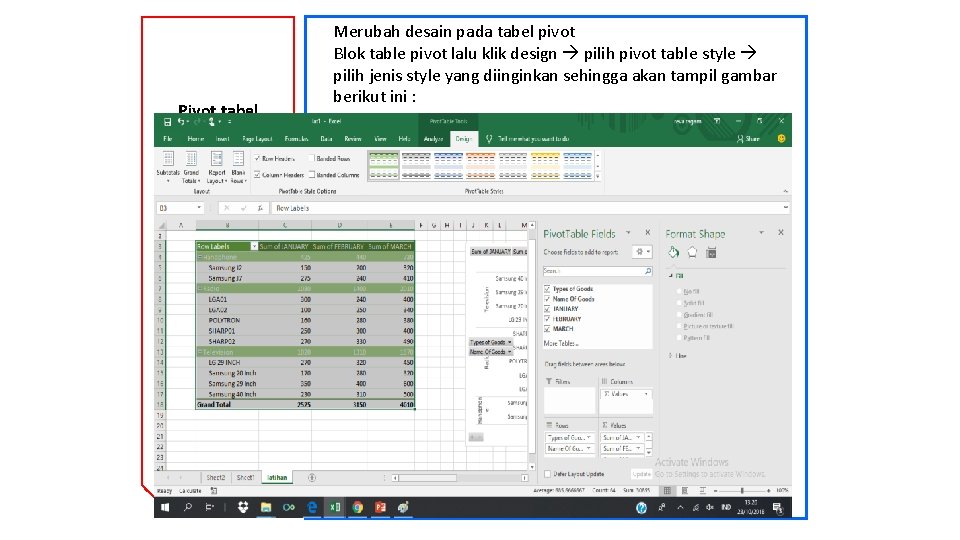The width and height of the screenshot is (960, 540).
Task: Click the Share button in ribbon
Action: coord(748,139)
